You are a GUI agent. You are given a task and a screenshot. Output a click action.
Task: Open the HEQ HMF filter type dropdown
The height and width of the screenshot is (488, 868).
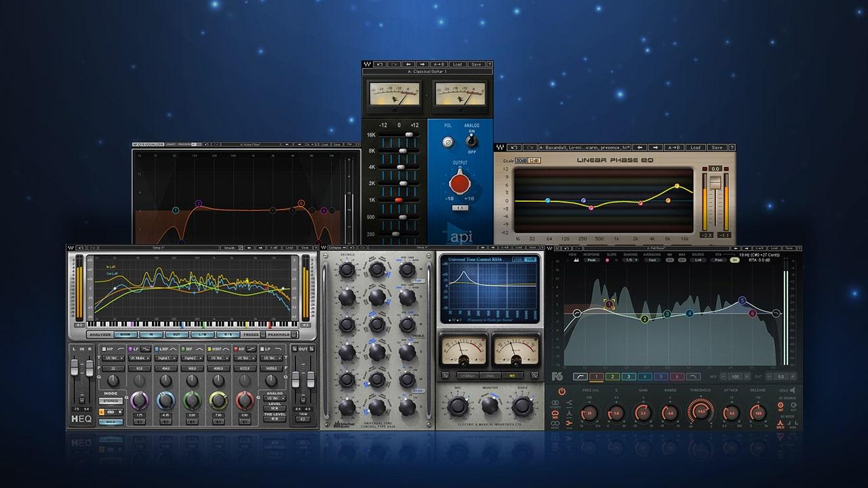tap(218, 358)
